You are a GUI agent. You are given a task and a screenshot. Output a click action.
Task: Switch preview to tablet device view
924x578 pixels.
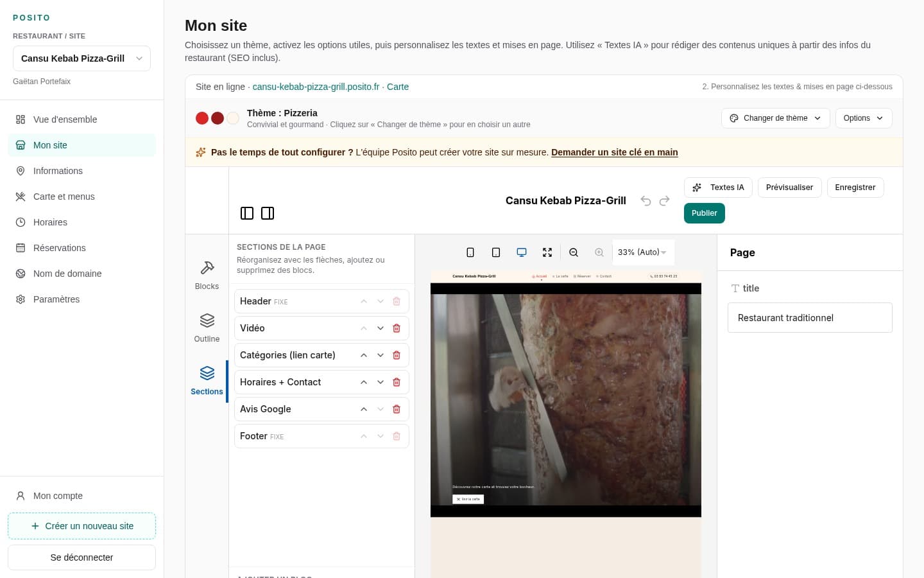tap(496, 252)
